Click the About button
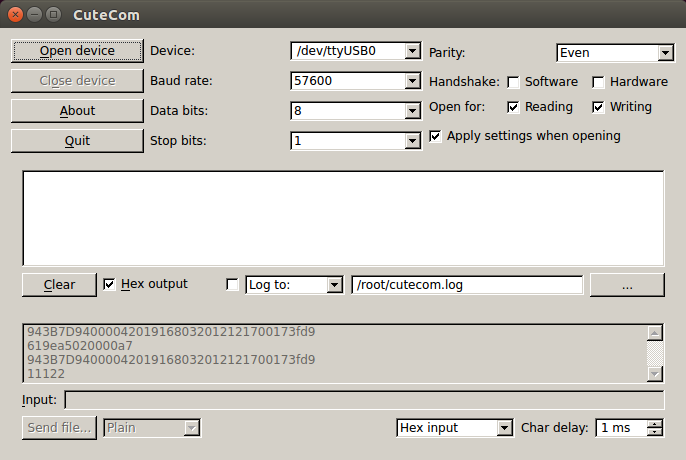Image resolution: width=686 pixels, height=460 pixels. tap(77, 111)
